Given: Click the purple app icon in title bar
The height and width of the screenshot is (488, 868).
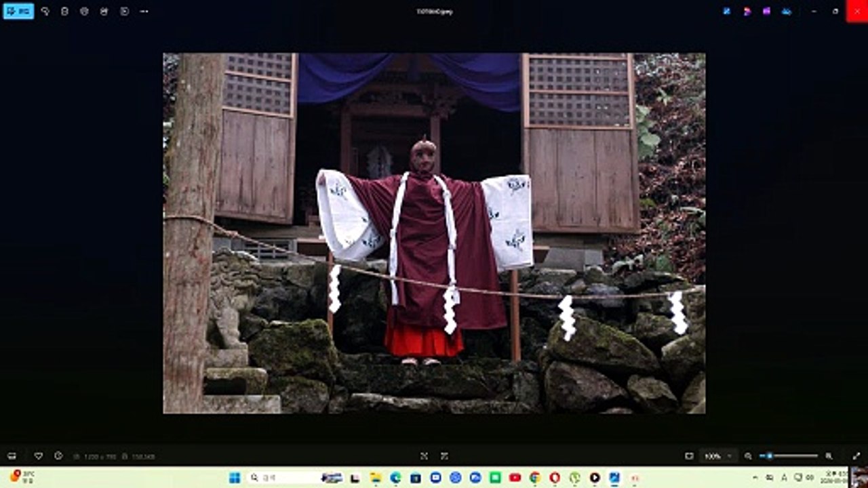Looking at the screenshot, I should point(766,11).
